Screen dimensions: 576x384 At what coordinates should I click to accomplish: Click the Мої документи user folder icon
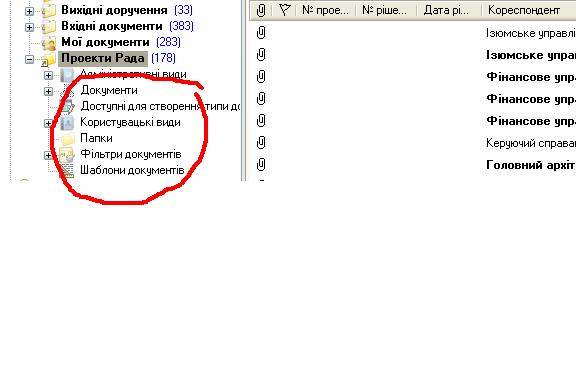click(49, 43)
